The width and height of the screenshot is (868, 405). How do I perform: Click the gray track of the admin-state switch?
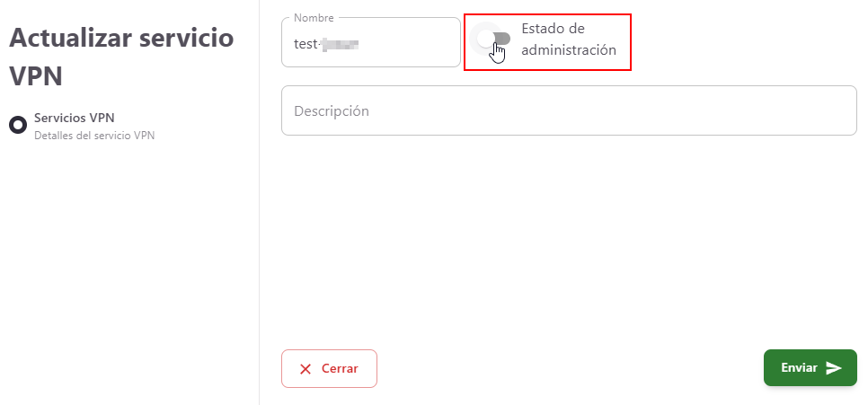point(503,40)
